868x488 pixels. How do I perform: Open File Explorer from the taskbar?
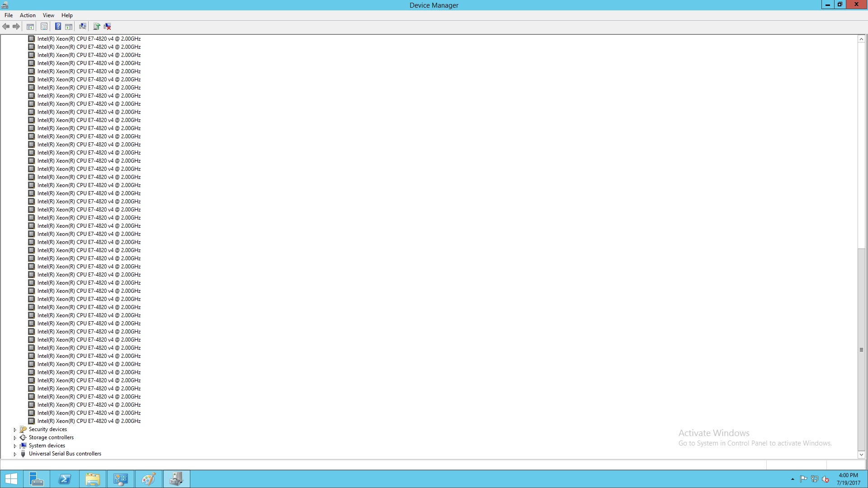93,479
